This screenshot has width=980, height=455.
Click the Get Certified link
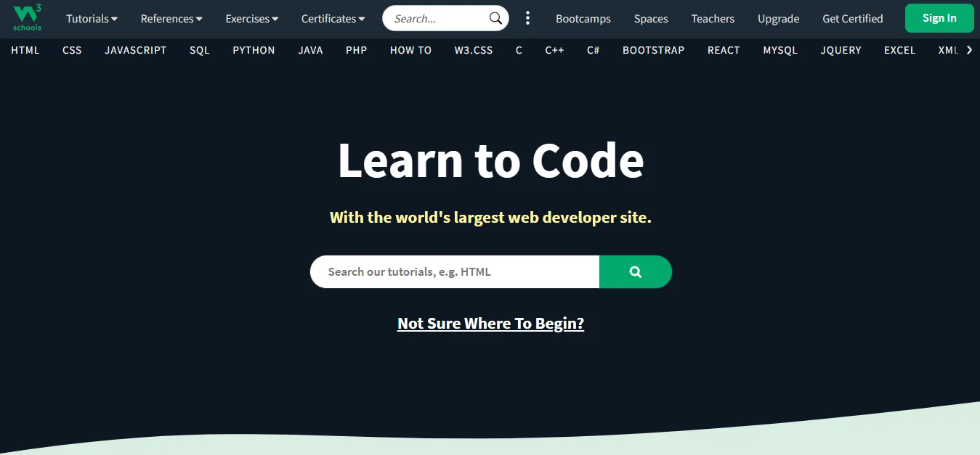coord(852,18)
